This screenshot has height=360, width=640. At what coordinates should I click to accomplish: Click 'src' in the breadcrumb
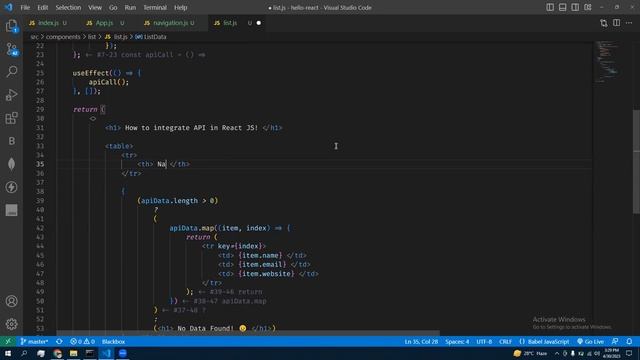[34, 37]
